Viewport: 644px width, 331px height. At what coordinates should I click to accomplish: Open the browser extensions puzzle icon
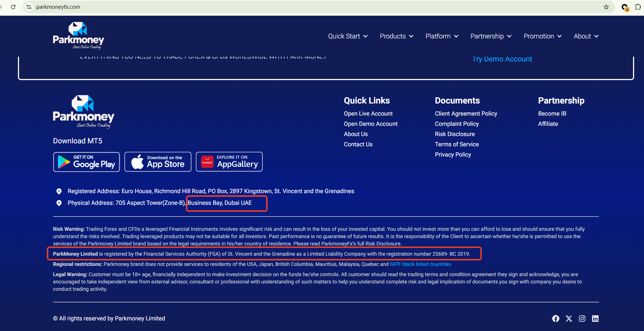pyautogui.click(x=638, y=7)
